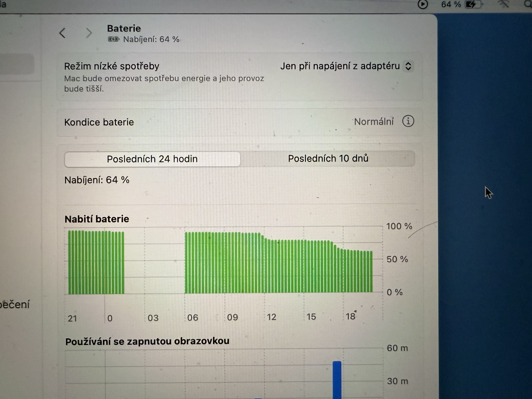Click battery icon next to Nabíjení header
This screenshot has height=399, width=532.
coord(113,39)
